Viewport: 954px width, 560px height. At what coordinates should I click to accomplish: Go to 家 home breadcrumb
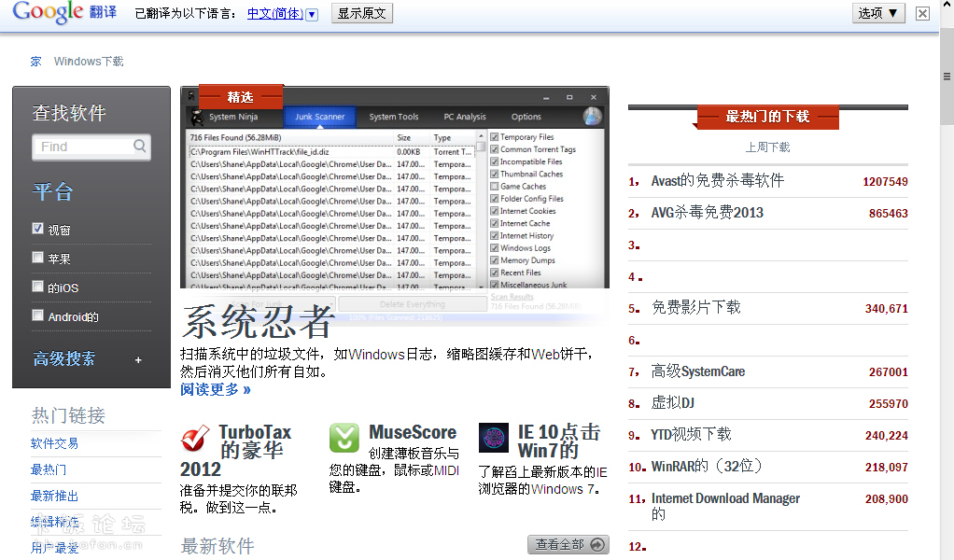tap(36, 62)
